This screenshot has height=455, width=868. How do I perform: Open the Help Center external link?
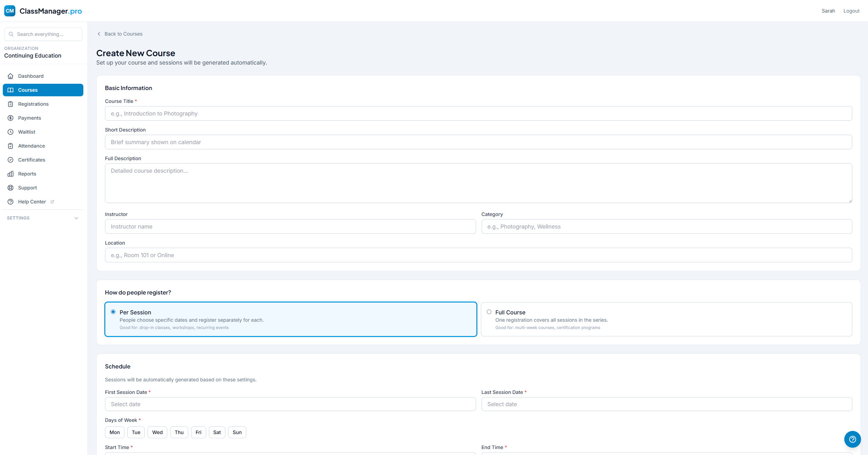31,201
